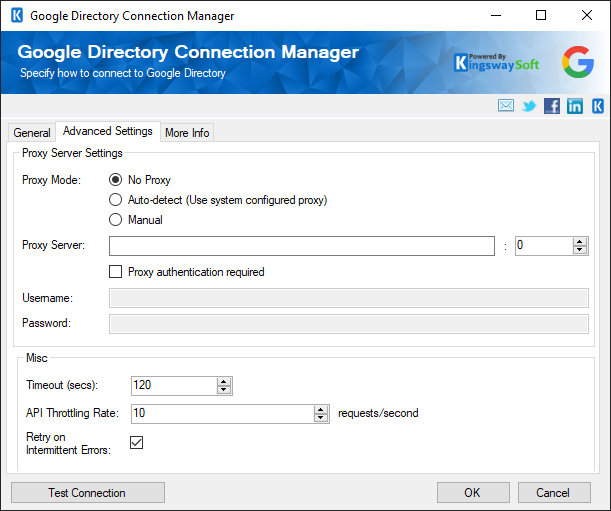Choose the Manual proxy mode

tap(115, 219)
